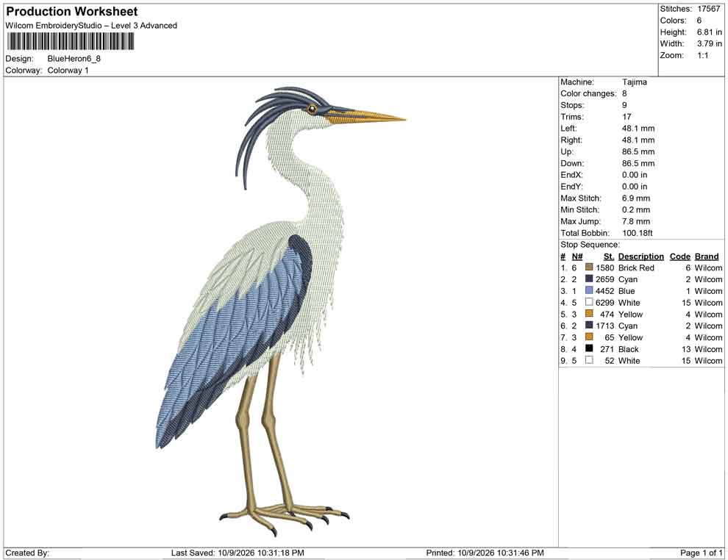Screen dimensions: 728x560
Task: Select the Wilcom EmbroideryStudio Level 3 Advanced line
Action: 91,26
